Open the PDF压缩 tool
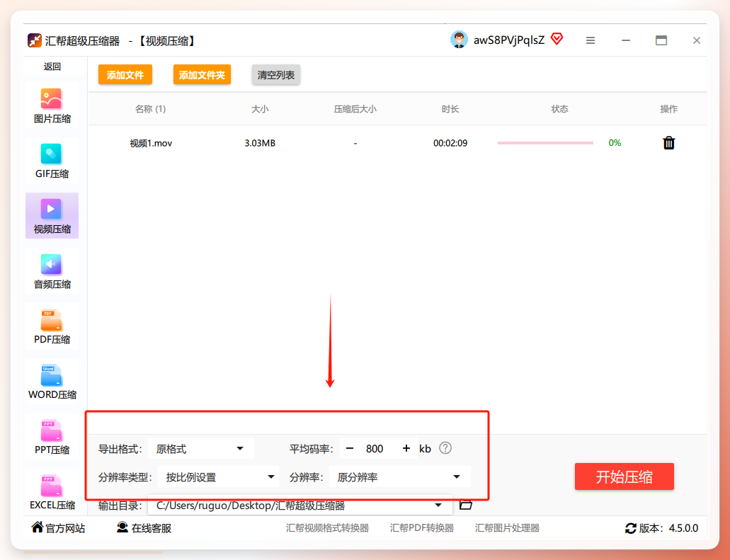Screen dimensions: 730x560 point(52,326)
